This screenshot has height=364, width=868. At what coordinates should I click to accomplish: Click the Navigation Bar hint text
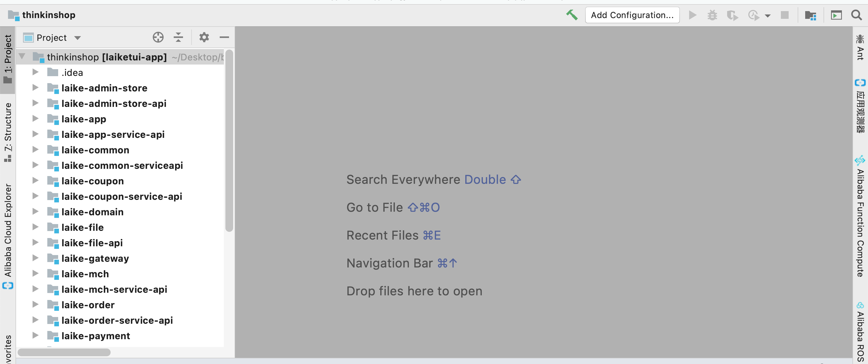tap(390, 263)
